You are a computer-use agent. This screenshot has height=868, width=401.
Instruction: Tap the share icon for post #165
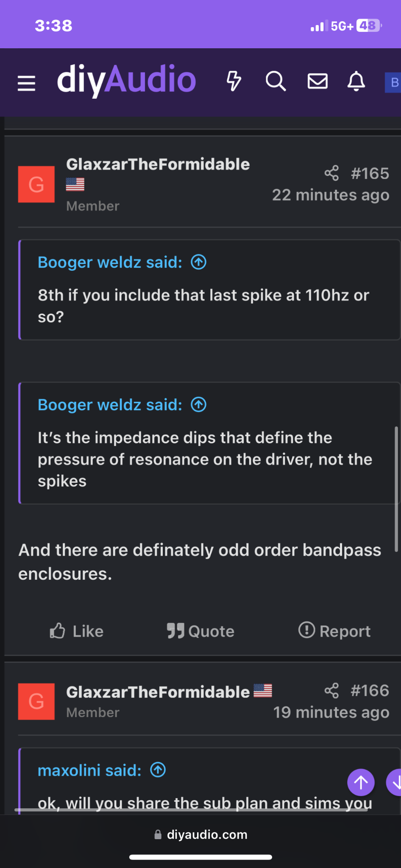click(331, 173)
